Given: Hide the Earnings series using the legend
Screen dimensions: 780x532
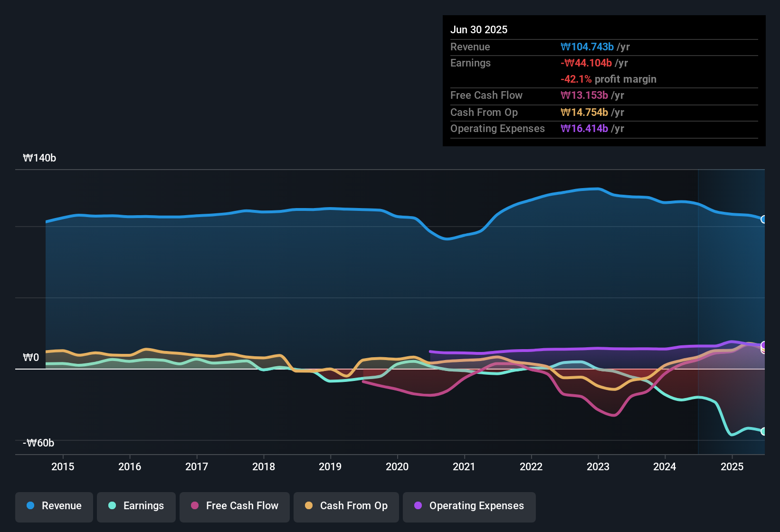Looking at the screenshot, I should click(x=136, y=506).
